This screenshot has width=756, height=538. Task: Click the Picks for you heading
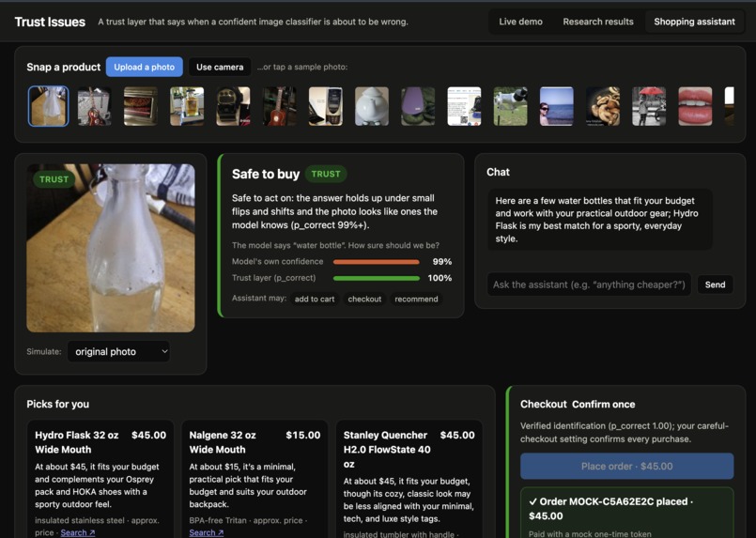(x=58, y=404)
